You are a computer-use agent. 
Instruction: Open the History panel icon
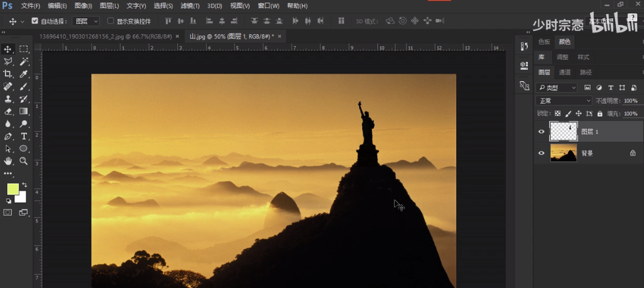click(524, 46)
